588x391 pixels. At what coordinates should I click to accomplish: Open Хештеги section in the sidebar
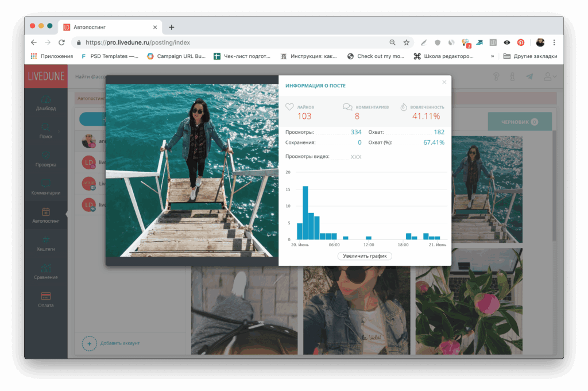(46, 243)
